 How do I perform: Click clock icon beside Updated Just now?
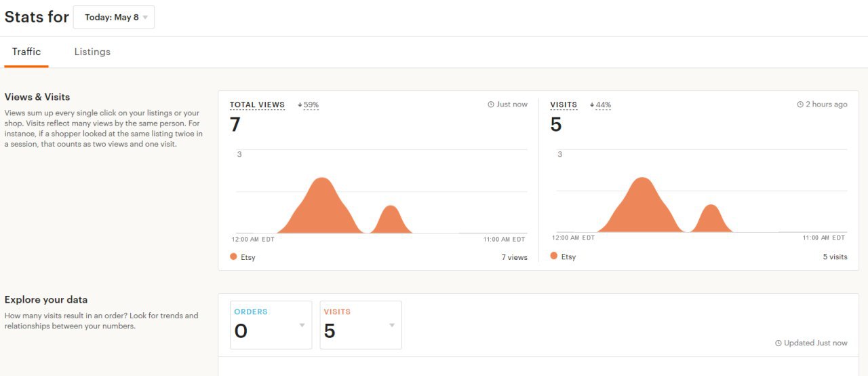pyautogui.click(x=778, y=343)
